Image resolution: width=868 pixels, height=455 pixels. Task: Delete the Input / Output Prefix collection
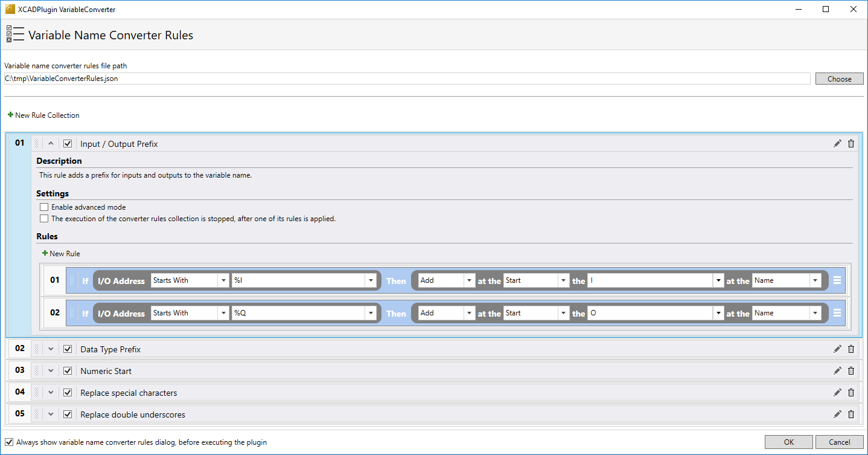851,143
